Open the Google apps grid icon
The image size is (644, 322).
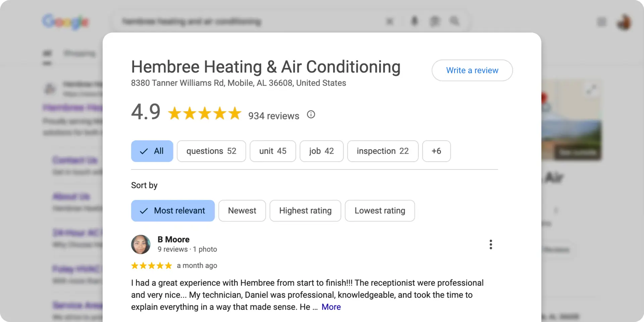602,22
